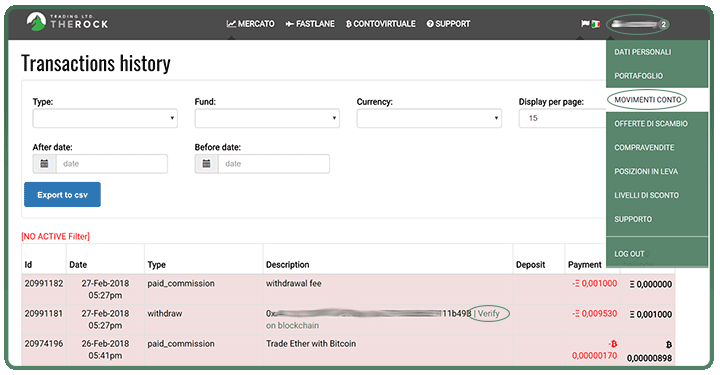Expand the Currency filter dropdown

coord(429,118)
